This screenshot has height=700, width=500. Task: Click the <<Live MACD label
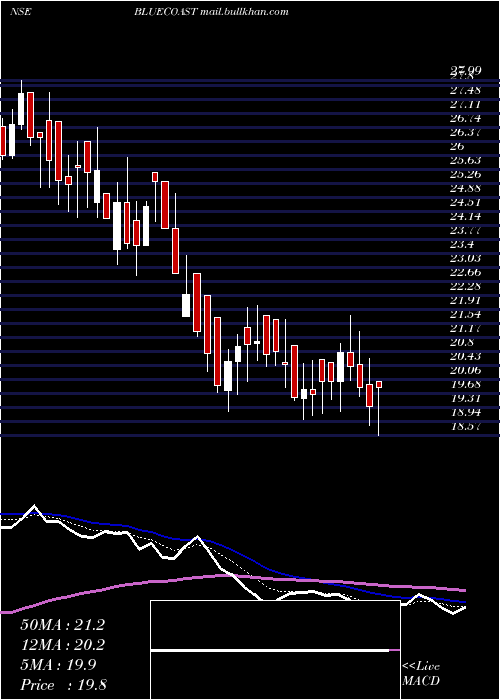421,674
